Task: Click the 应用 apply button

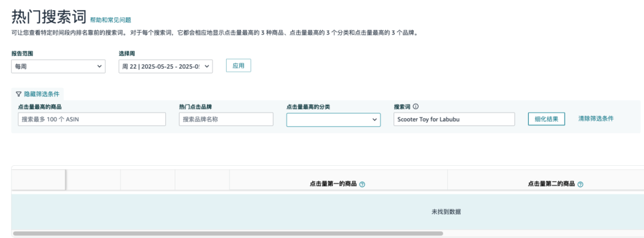Action: (239, 66)
